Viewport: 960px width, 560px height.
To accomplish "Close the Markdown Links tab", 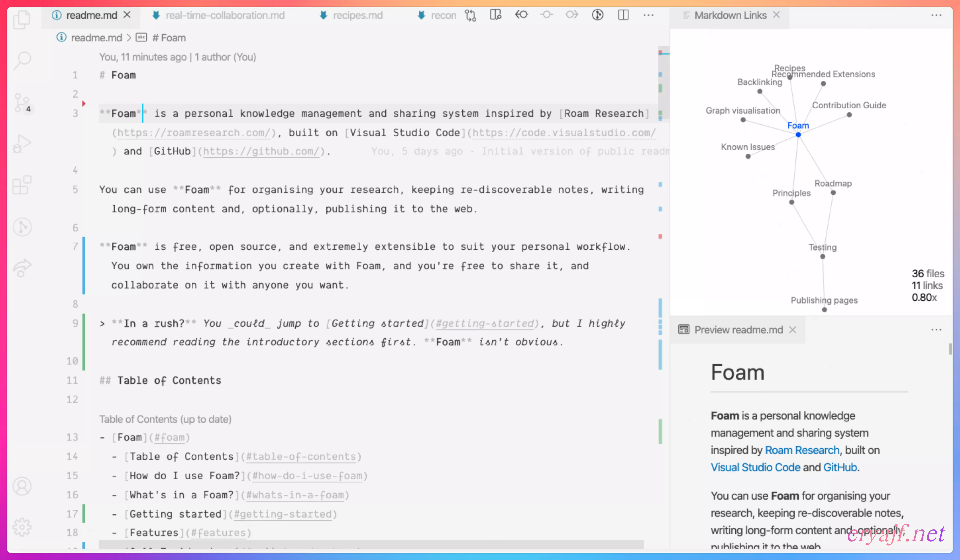I will [x=776, y=15].
